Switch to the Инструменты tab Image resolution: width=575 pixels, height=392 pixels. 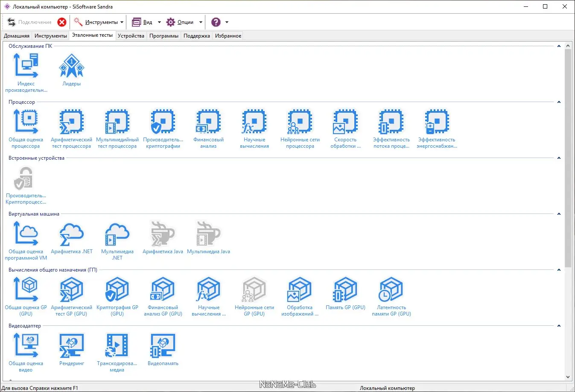51,36
